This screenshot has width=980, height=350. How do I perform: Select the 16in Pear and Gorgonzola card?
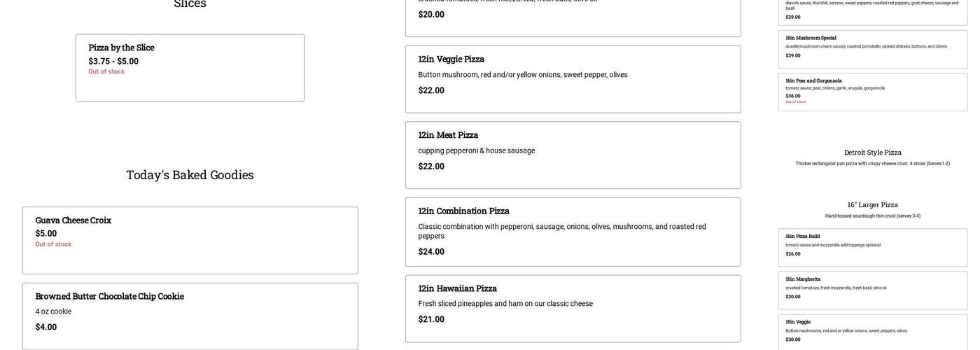872,92
